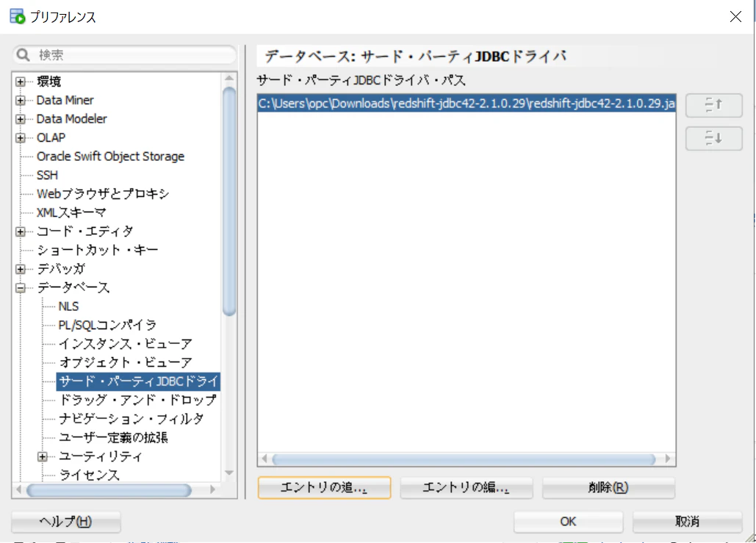Select NLS under データベース
The height and width of the screenshot is (543, 756).
pyautogui.click(x=68, y=306)
